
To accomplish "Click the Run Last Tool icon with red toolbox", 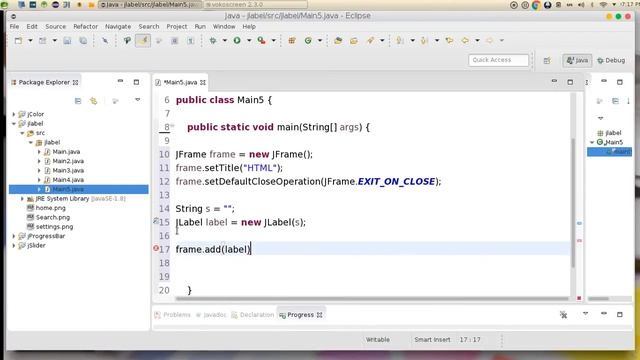I will point(261,40).
